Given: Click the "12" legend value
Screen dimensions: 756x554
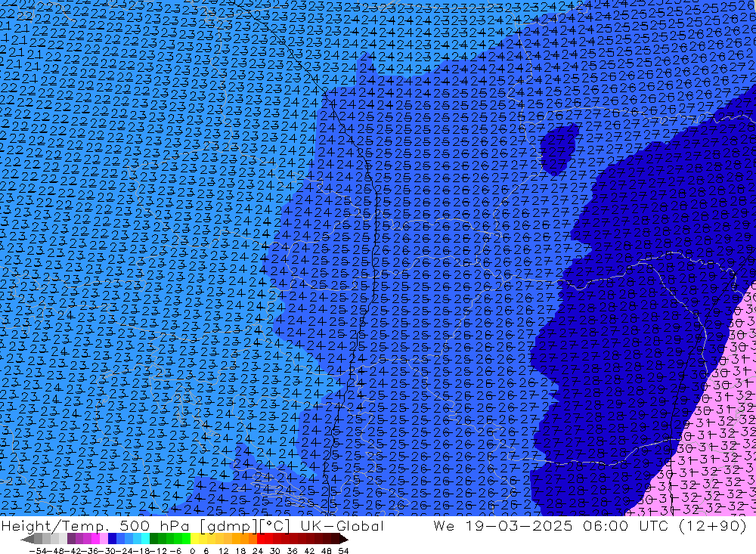Looking at the screenshot, I should click(x=224, y=551).
